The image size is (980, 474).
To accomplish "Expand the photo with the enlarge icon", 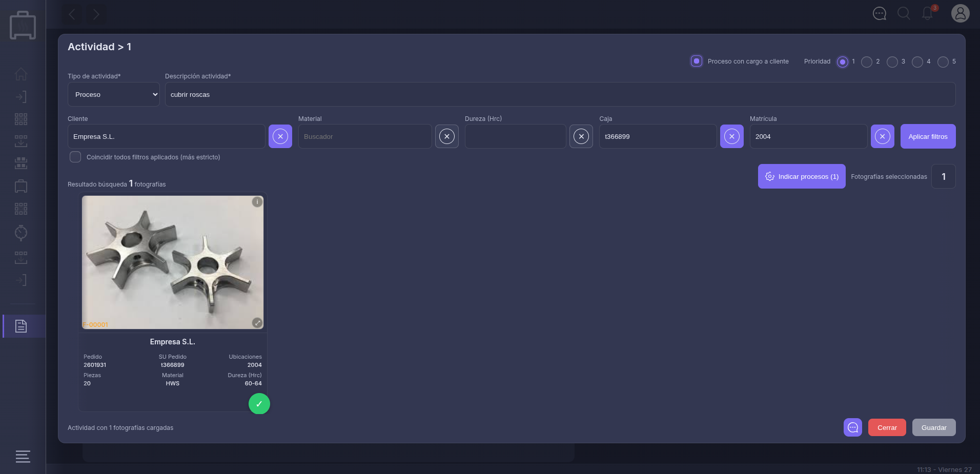I will pos(257,323).
